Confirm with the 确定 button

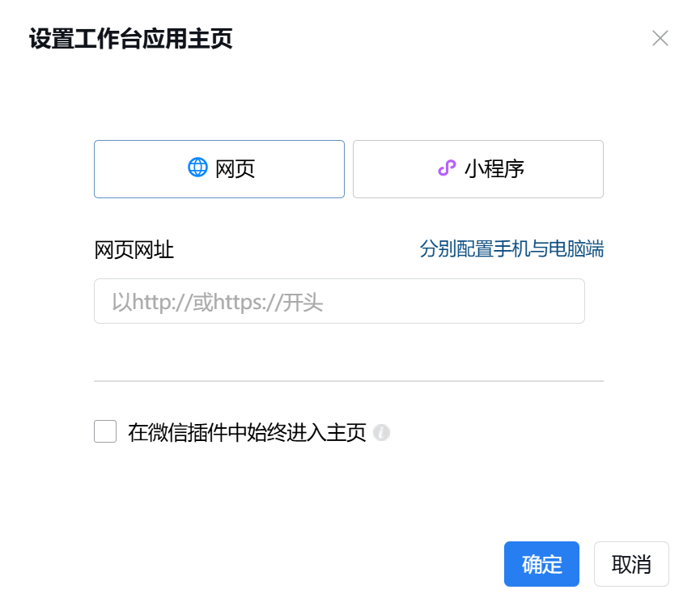click(541, 564)
